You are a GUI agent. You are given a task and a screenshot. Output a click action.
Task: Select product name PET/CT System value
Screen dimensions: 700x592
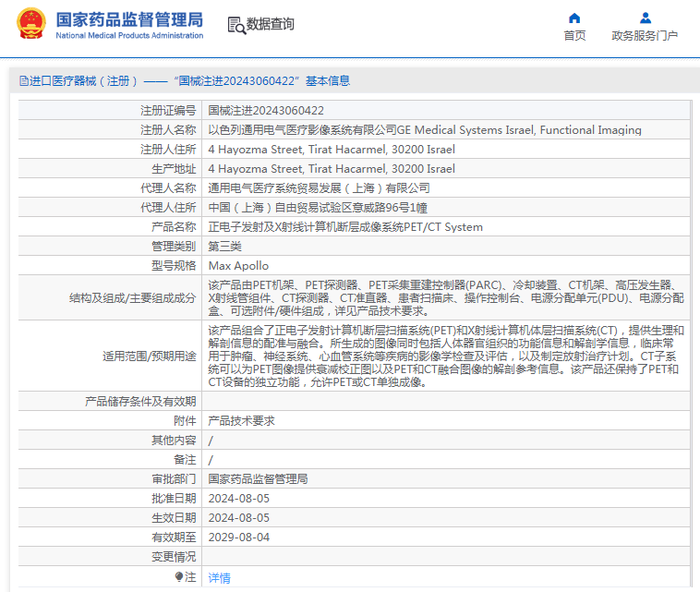[345, 227]
